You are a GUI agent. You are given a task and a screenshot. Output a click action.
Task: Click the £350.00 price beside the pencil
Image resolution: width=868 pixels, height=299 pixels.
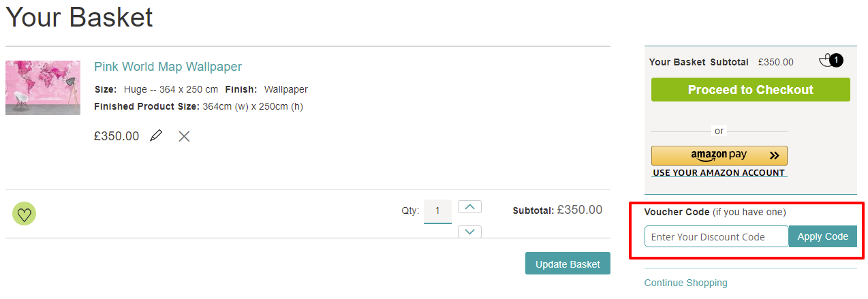(117, 136)
